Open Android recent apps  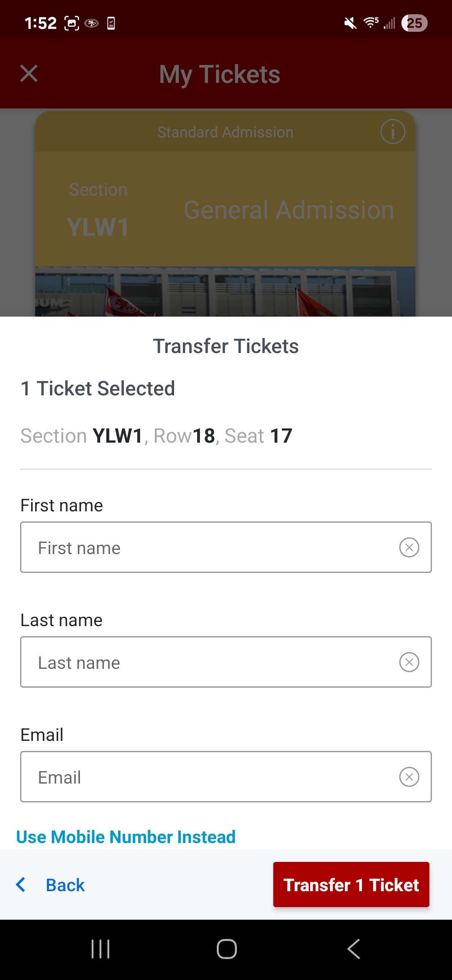point(100,949)
